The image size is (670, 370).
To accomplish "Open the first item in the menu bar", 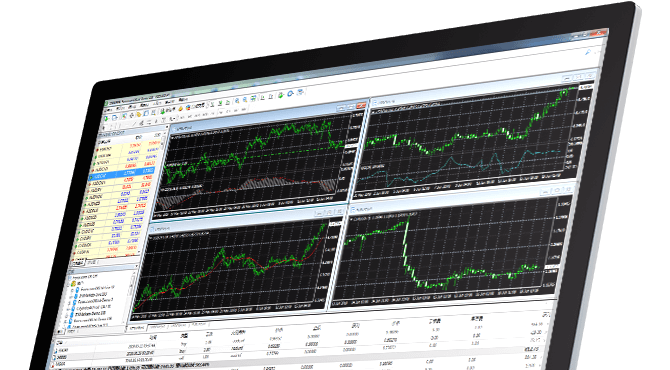I will pos(109,110).
